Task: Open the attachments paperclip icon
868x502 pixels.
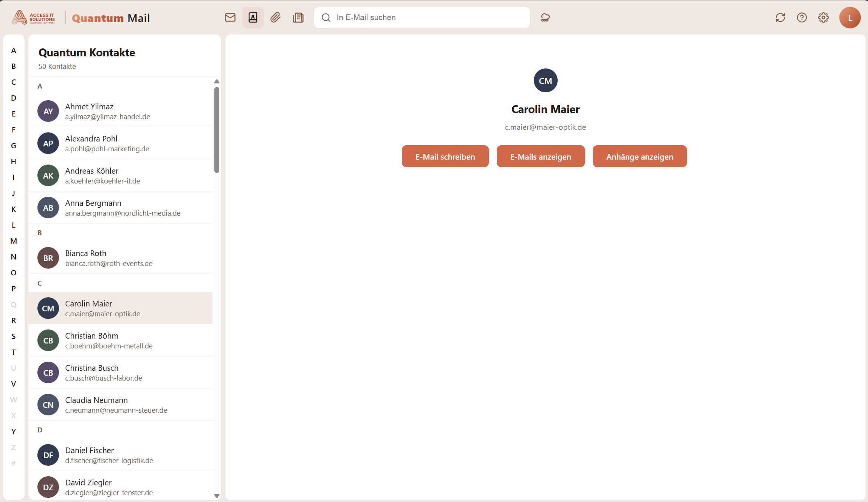Action: point(276,17)
